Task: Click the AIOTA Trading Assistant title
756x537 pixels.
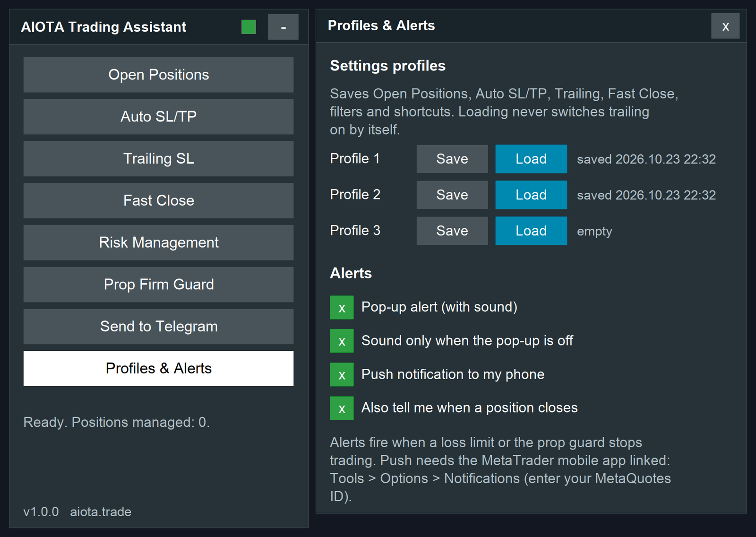Action: tap(103, 27)
